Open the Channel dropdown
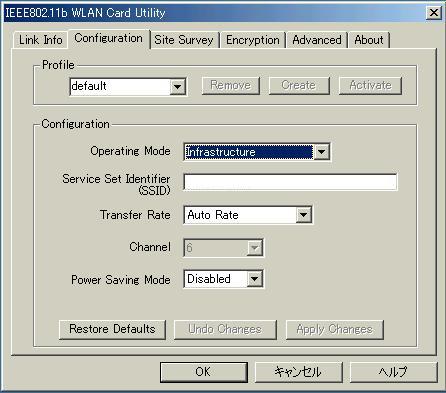446x393 pixels. coord(223,248)
